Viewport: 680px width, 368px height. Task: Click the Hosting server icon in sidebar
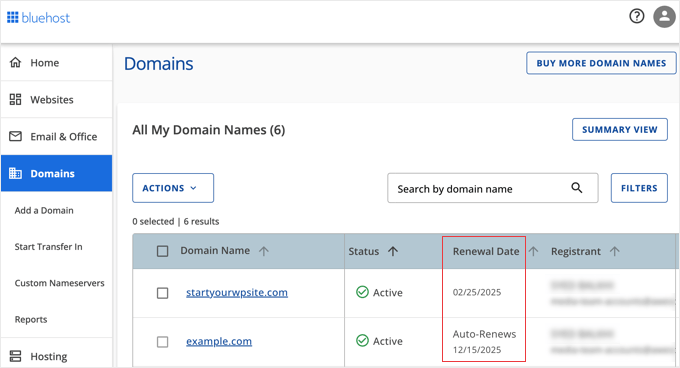coord(16,356)
